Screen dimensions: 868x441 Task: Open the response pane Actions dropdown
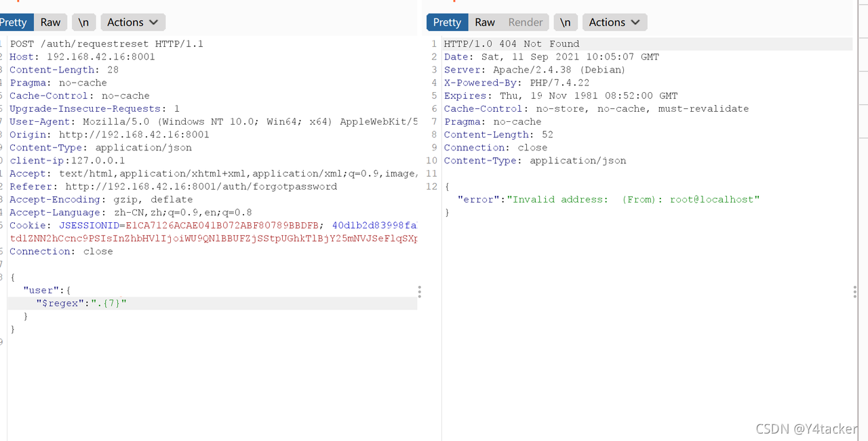(x=614, y=22)
